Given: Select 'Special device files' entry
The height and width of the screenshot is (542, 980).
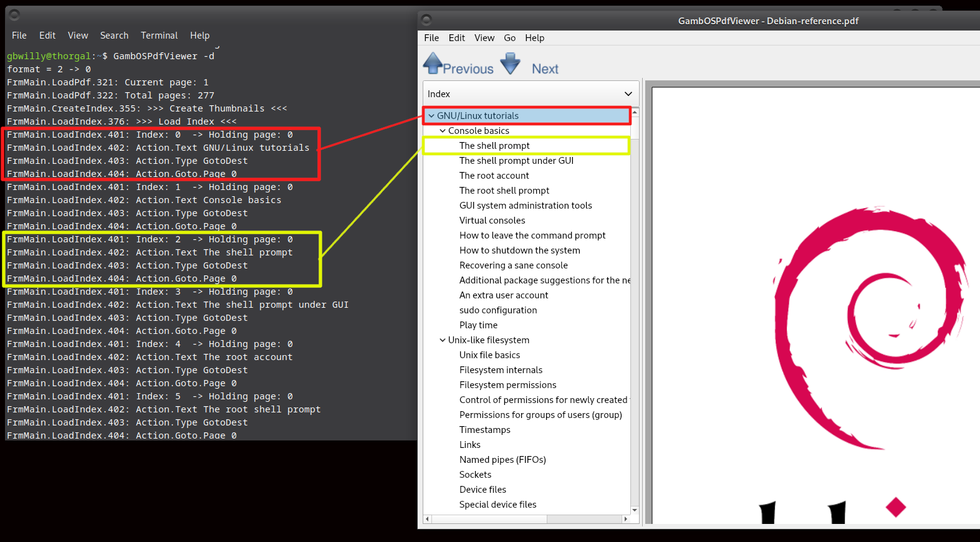Looking at the screenshot, I should click(x=497, y=505).
